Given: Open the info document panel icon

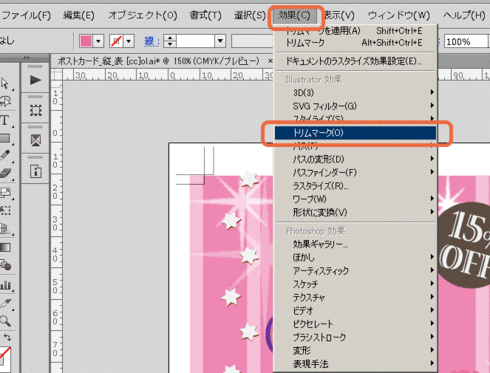Looking at the screenshot, I should point(35,171).
